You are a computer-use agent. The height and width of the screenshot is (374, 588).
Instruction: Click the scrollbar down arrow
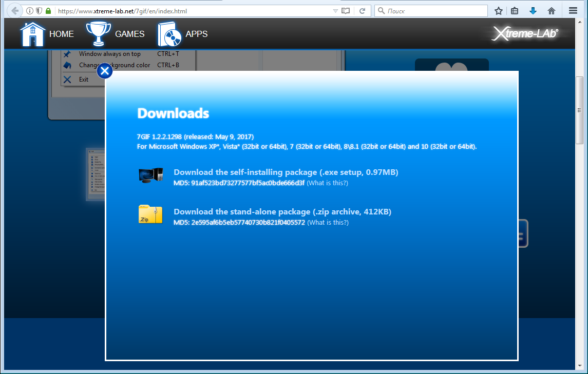coord(580,366)
